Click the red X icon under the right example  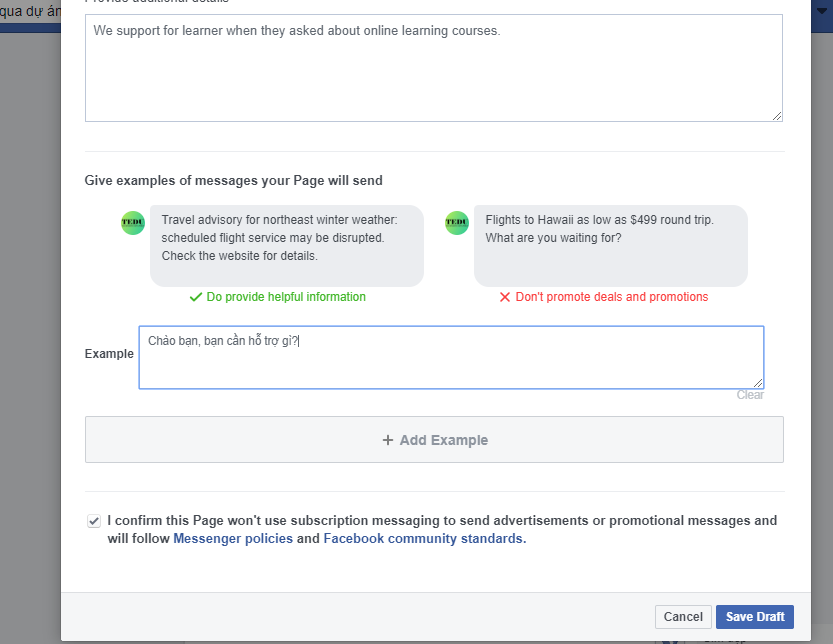point(505,297)
